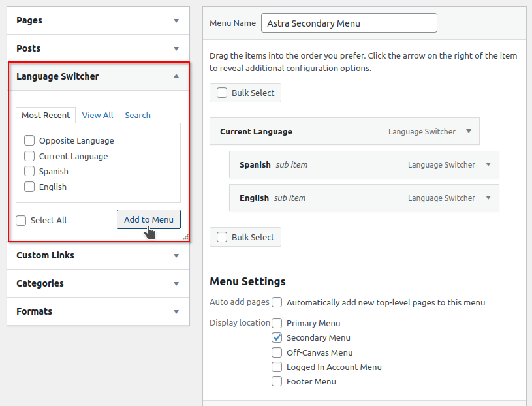Viewport: 532px width, 406px height.
Task: Enable the Select All checkbox
Action: (20, 220)
